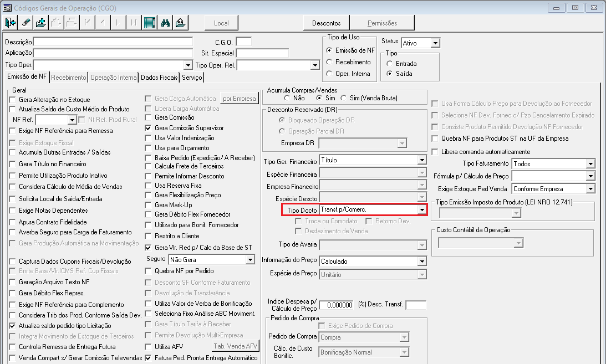Toggle Gera Vlr. Red p/ Calc da Base de ST

148,248
